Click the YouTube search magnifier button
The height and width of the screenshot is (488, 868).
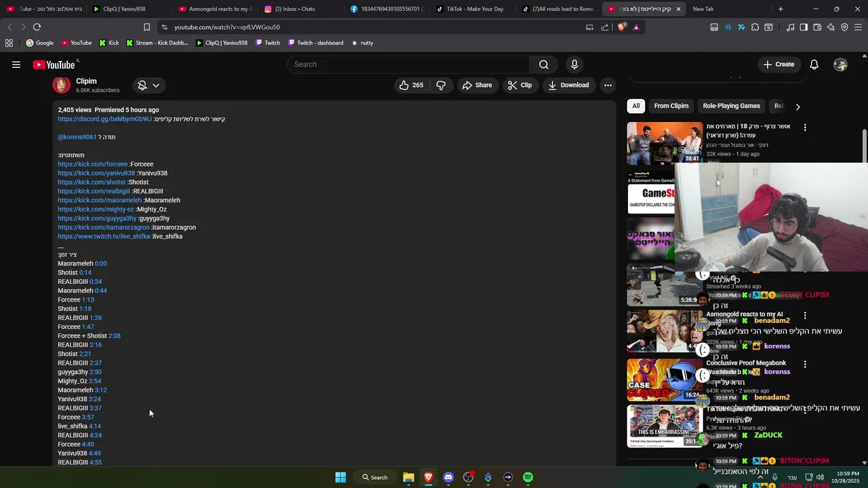click(x=544, y=64)
